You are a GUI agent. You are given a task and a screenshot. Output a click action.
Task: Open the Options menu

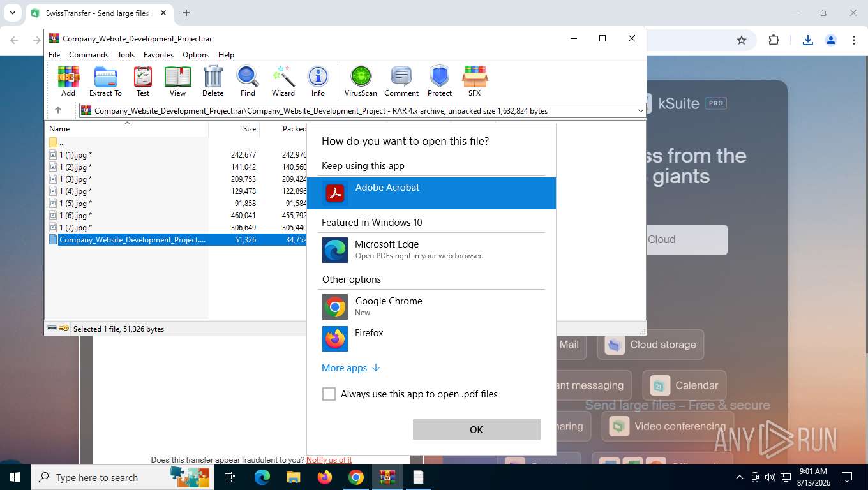pos(196,55)
